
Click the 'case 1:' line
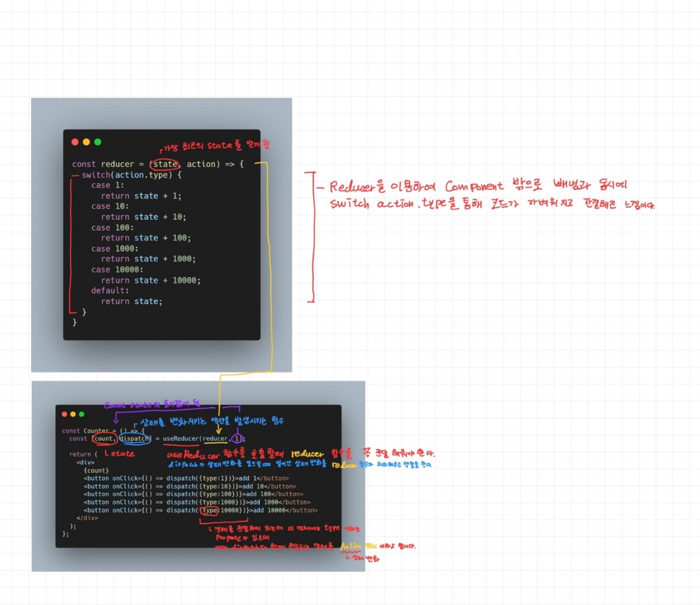(x=108, y=185)
